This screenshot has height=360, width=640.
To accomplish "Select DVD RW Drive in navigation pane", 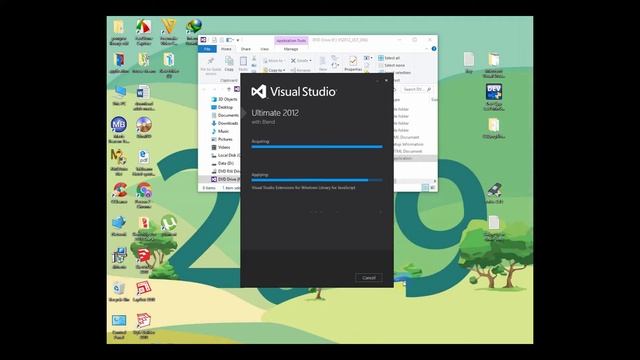I will click(x=225, y=171).
